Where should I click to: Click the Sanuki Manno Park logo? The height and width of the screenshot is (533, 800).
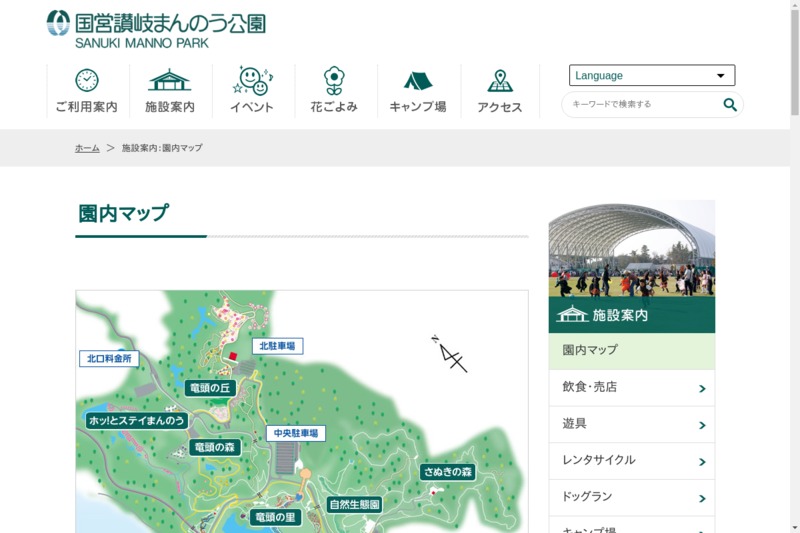tap(156, 29)
